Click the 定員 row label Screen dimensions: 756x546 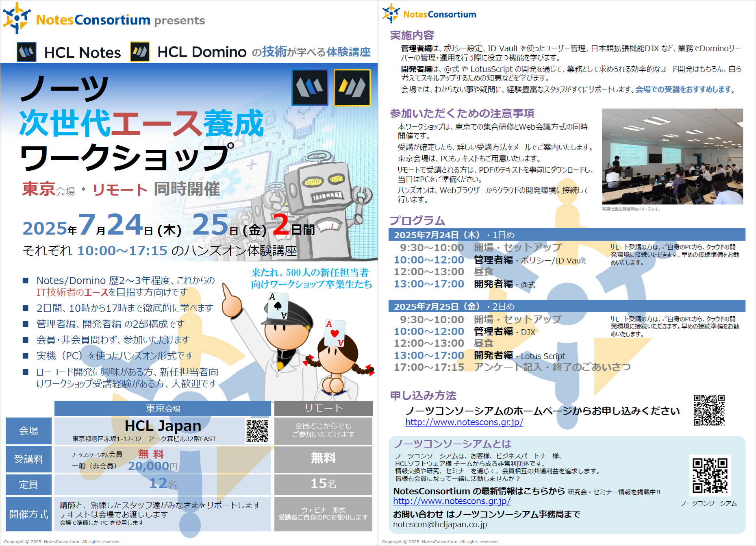(x=28, y=485)
